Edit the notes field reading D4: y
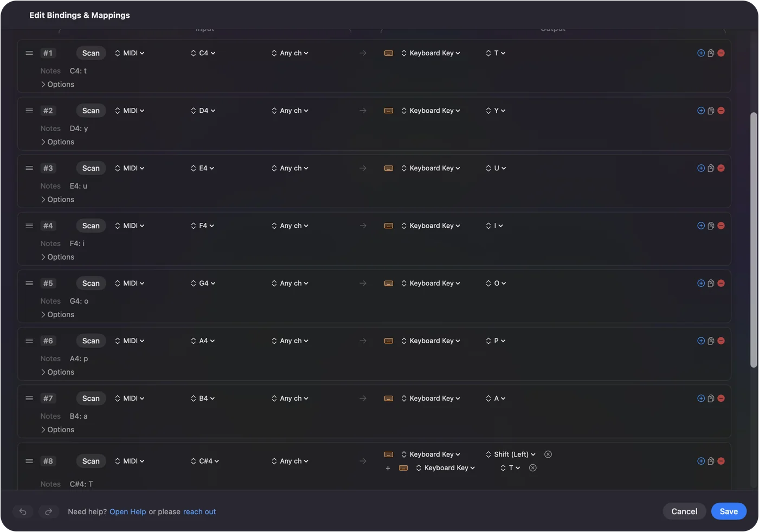The height and width of the screenshot is (532, 759). click(79, 129)
